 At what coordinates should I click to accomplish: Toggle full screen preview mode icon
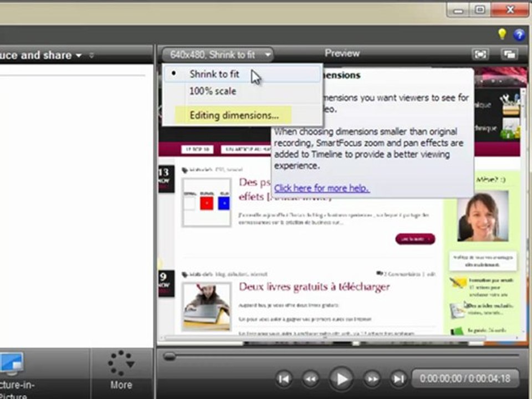pos(480,54)
